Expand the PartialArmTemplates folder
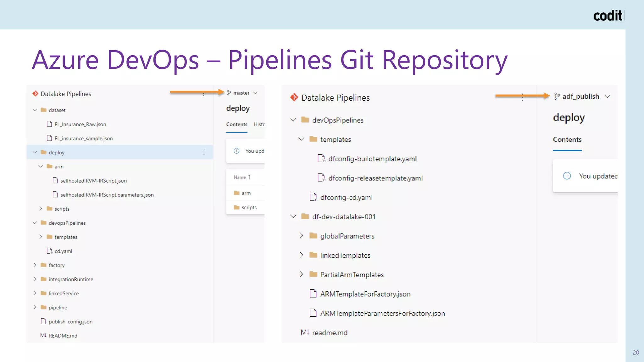Screen dimensions: 644x362 pyautogui.click(x=301, y=274)
